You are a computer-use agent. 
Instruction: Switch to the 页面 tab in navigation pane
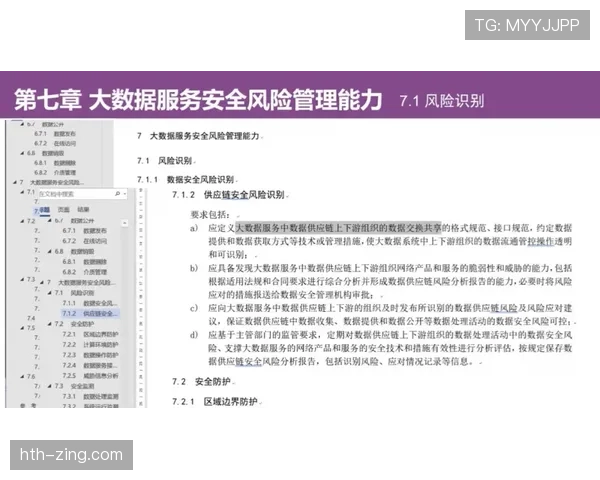coord(64,209)
